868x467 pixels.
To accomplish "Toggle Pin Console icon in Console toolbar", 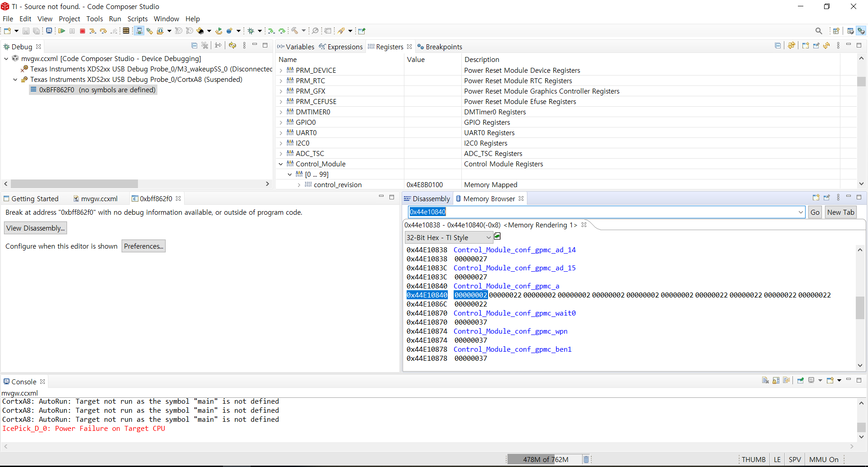I will pos(800,381).
